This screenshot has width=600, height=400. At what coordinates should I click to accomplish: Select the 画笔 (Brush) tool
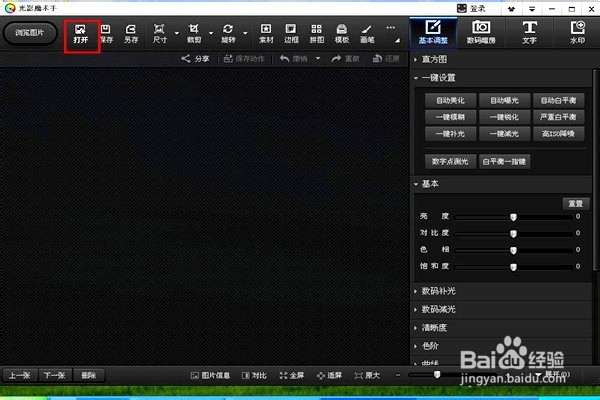[367, 34]
